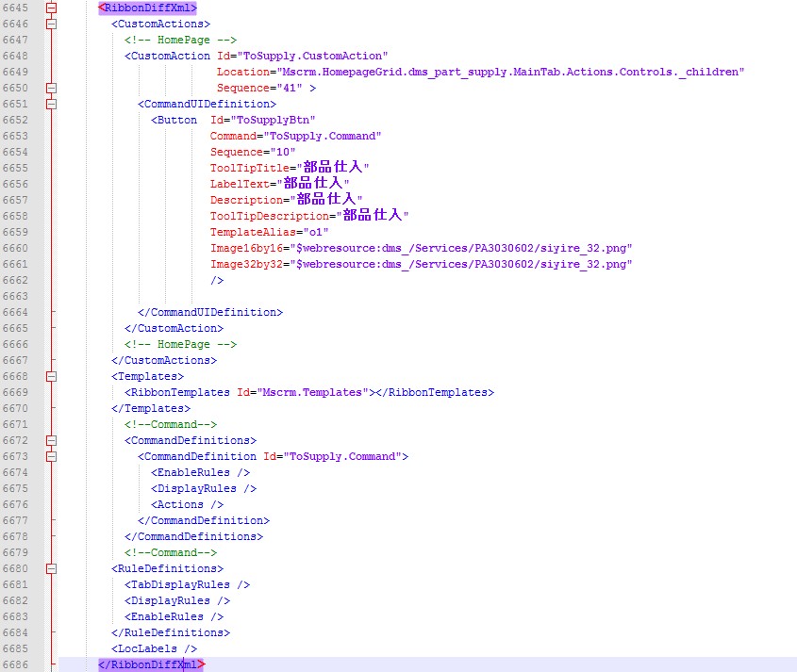Click the <CommandDefinitions> opening tag
Image resolution: width=797 pixels, height=672 pixels.
(191, 440)
